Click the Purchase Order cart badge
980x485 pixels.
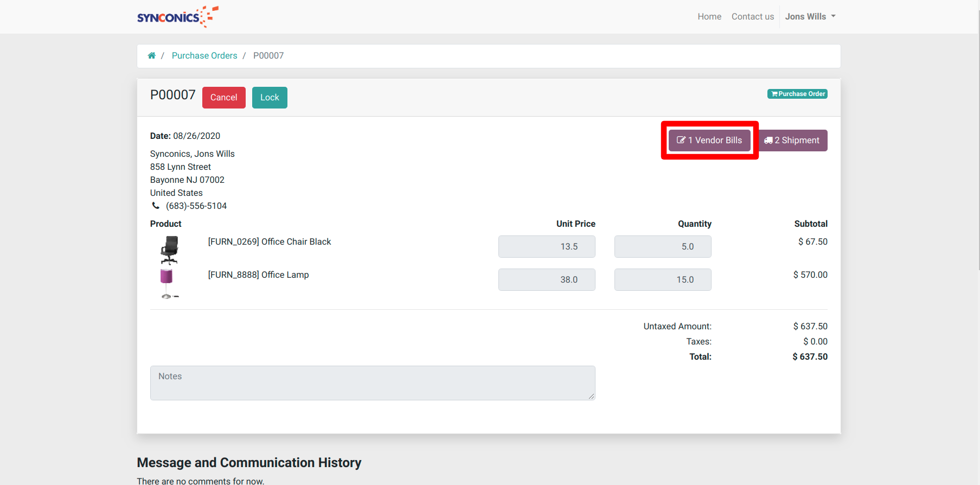797,94
